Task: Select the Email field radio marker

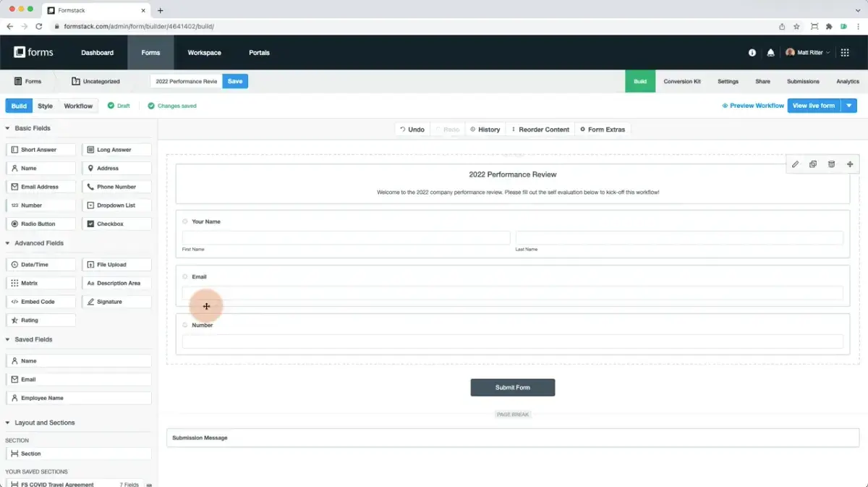Action: tap(185, 276)
